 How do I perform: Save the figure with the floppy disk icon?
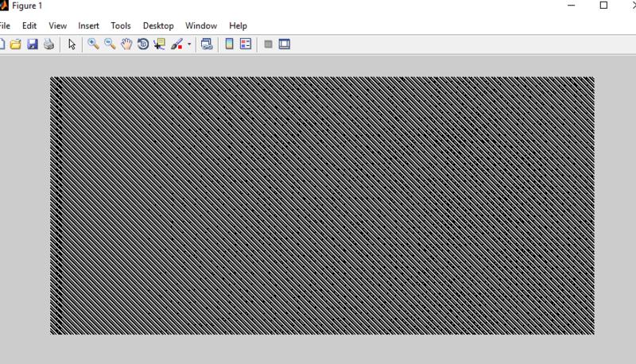33,45
